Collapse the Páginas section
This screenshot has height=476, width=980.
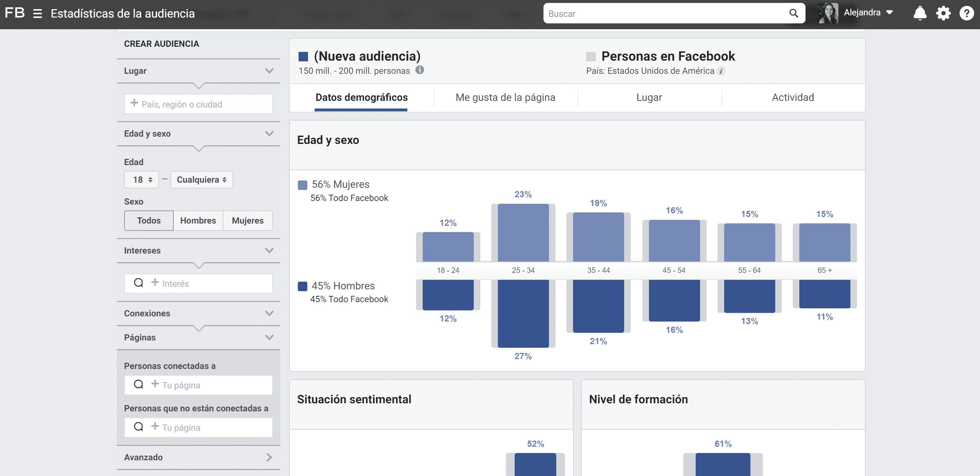(269, 338)
